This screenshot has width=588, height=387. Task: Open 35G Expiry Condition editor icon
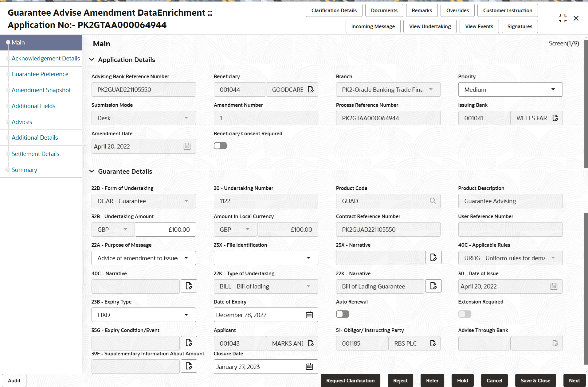[189, 343]
